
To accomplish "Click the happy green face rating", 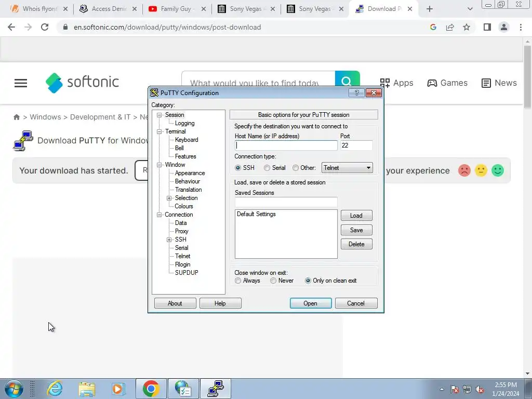I will (x=497, y=170).
